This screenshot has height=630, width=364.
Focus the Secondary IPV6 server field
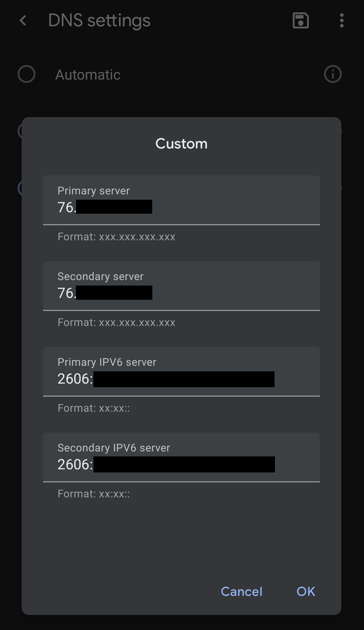point(181,457)
